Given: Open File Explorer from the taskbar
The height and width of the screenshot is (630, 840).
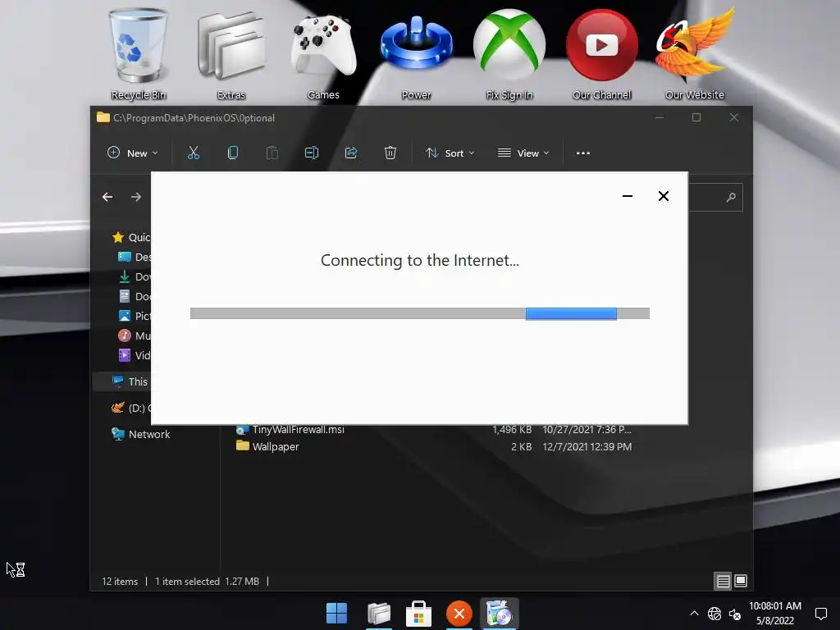Looking at the screenshot, I should [378, 614].
